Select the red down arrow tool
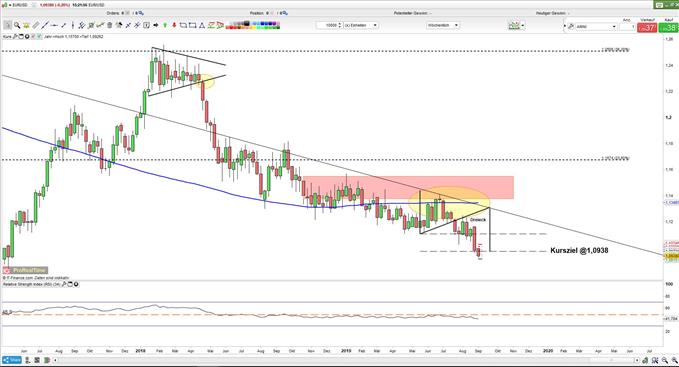Screen dimensions: 679x367 [x=175, y=26]
